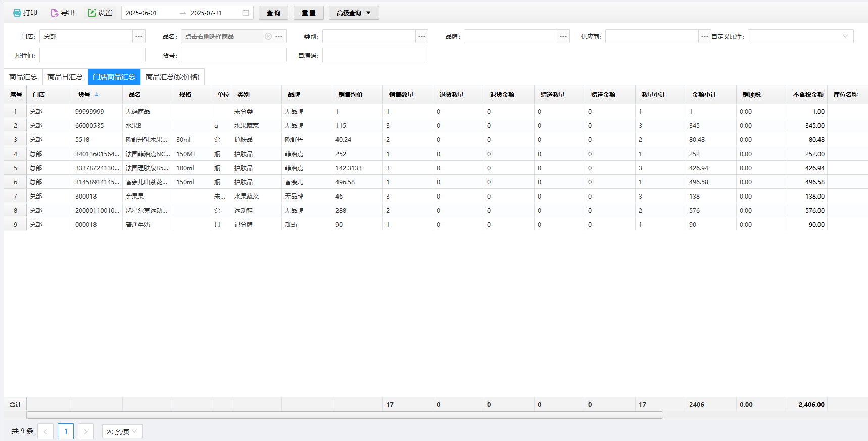Toggle sort arrow on 货号 column
This screenshot has height=441, width=868.
[97, 94]
